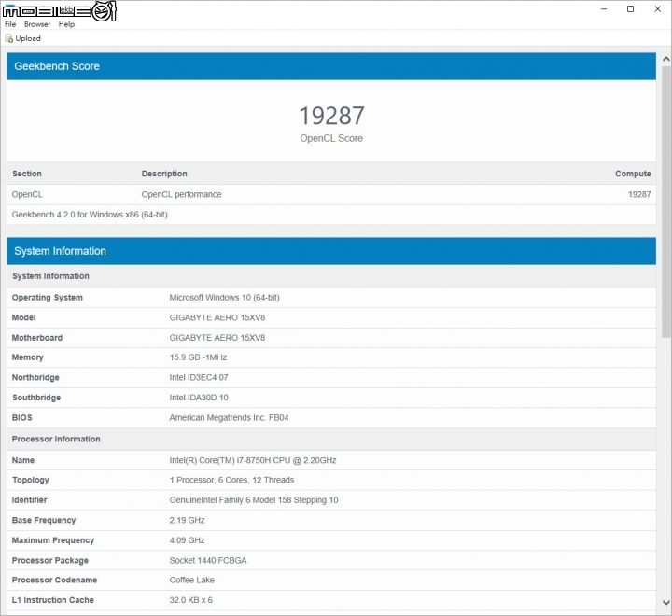Click 'Microsoft Windows 10 (64-bit)' value
Viewport: 672px width, 616px height.
(224, 298)
